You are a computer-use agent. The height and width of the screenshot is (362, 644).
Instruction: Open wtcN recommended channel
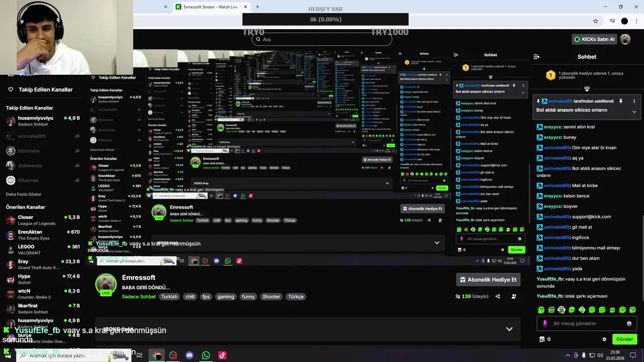point(43,294)
